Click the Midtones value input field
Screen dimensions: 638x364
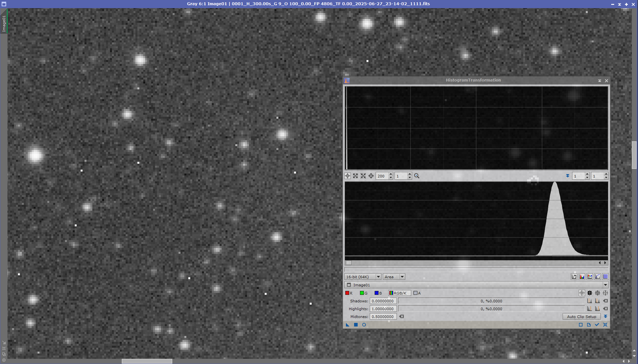[383, 316]
